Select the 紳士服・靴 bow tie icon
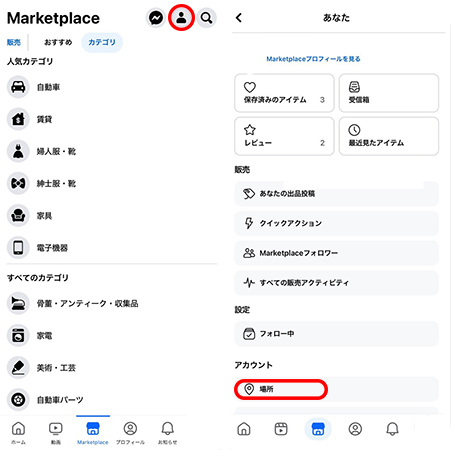 click(18, 183)
